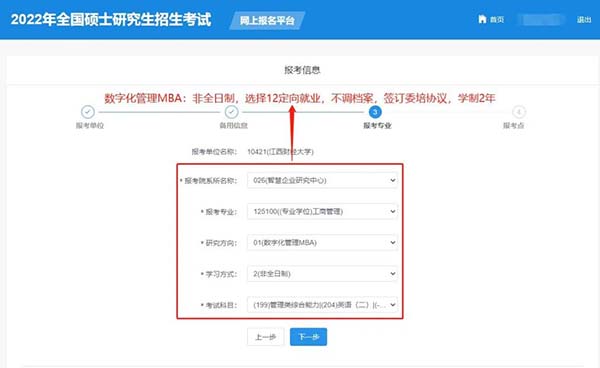
Task: Click the 上一步 previous button
Action: click(266, 337)
